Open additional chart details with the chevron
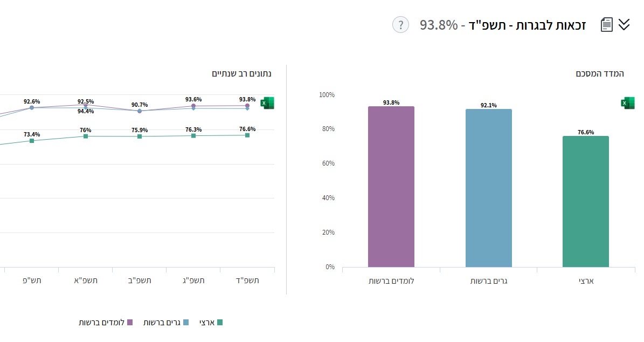 [625, 24]
